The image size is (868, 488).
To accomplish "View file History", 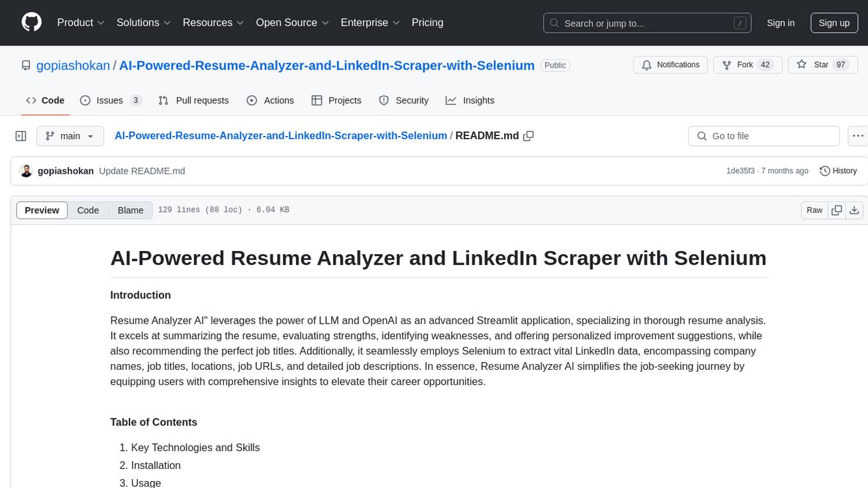I will (838, 171).
